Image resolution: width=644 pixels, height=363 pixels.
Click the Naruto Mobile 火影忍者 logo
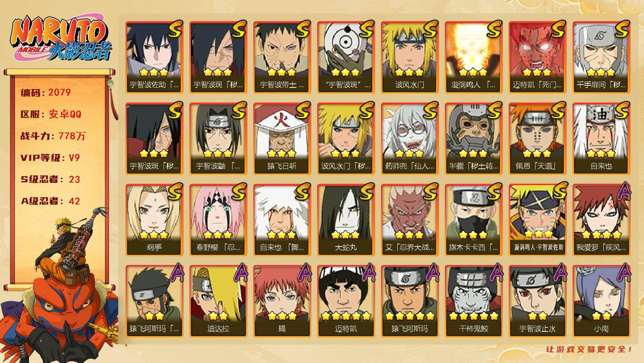point(61,38)
